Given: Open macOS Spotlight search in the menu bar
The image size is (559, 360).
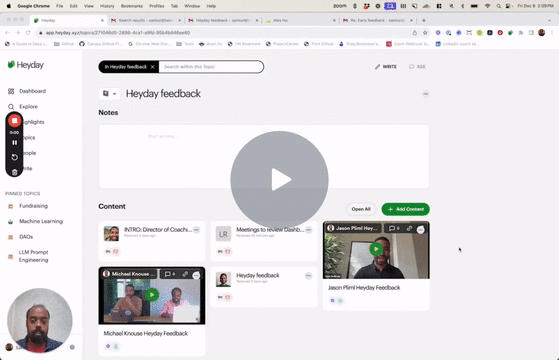Looking at the screenshot, I should pyautogui.click(x=498, y=6).
